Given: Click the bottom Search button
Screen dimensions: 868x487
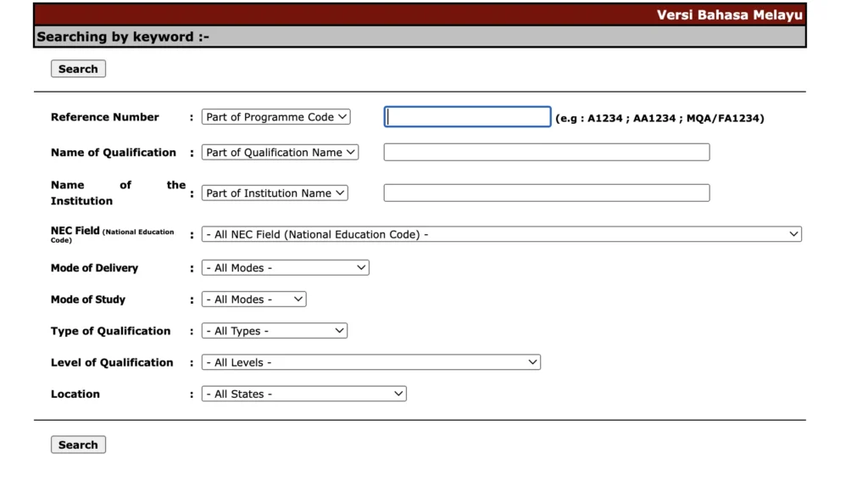Looking at the screenshot, I should 78,445.
